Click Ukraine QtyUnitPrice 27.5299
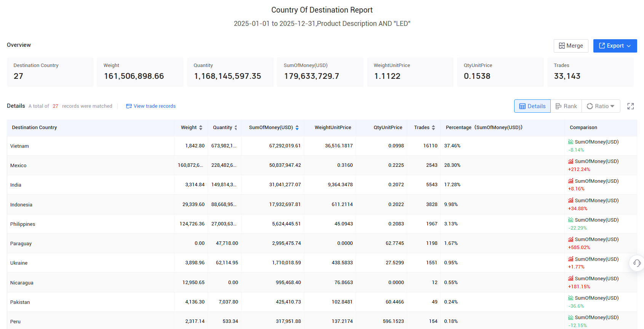Viewport: 644px width, 329px height. [395, 263]
